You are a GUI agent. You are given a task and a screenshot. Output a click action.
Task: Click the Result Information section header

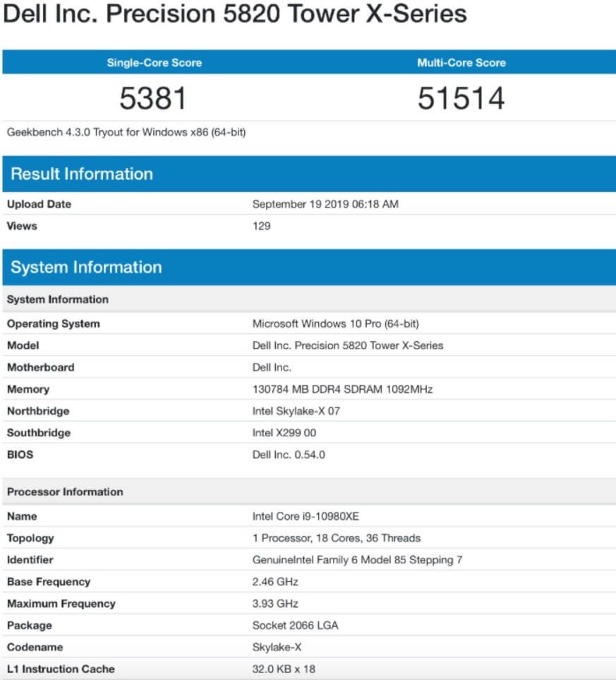tap(309, 174)
